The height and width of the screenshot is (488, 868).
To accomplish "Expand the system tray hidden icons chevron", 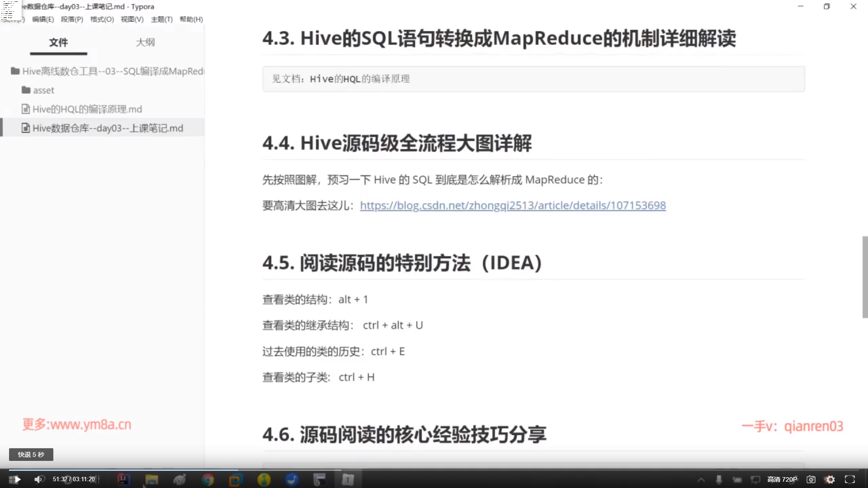I will [701, 480].
